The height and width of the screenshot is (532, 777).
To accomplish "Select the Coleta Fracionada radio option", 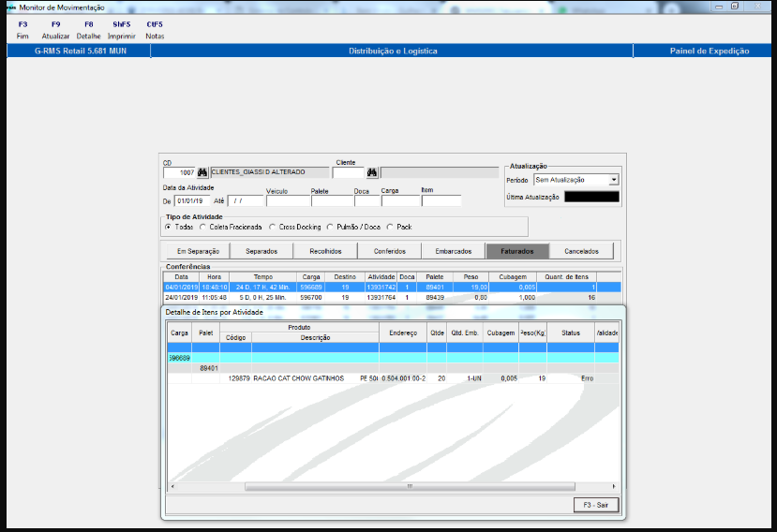I will coord(202,227).
